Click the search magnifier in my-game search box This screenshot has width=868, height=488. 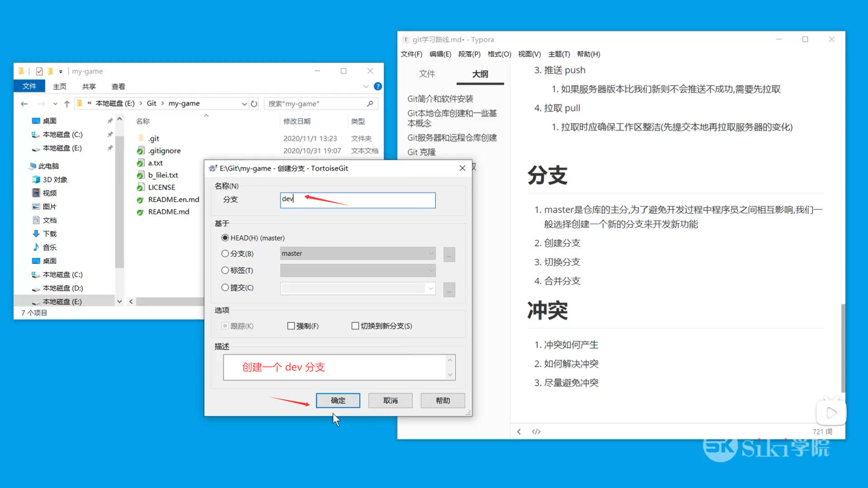pos(370,103)
